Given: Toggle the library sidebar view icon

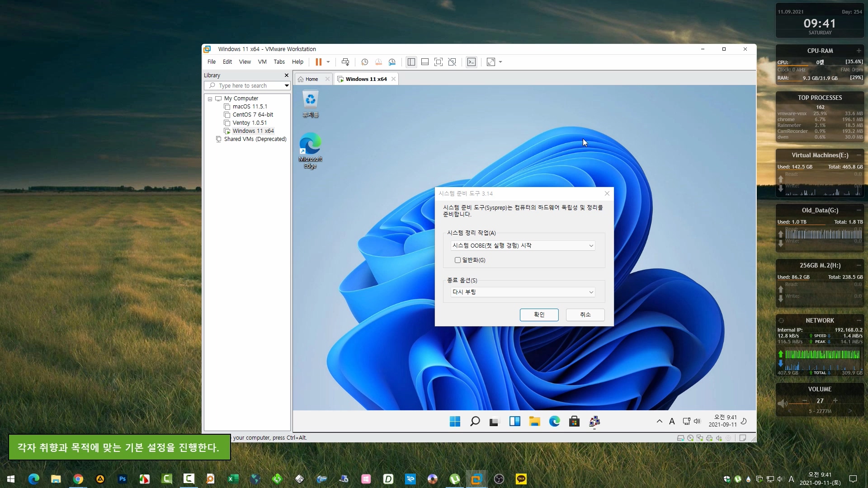Looking at the screenshot, I should 411,62.
